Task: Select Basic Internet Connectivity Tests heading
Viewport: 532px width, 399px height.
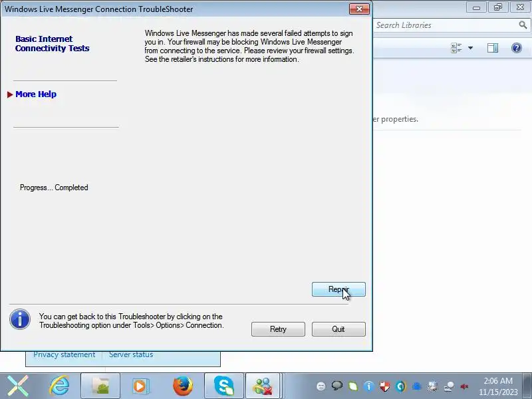Action: pyautogui.click(x=53, y=43)
